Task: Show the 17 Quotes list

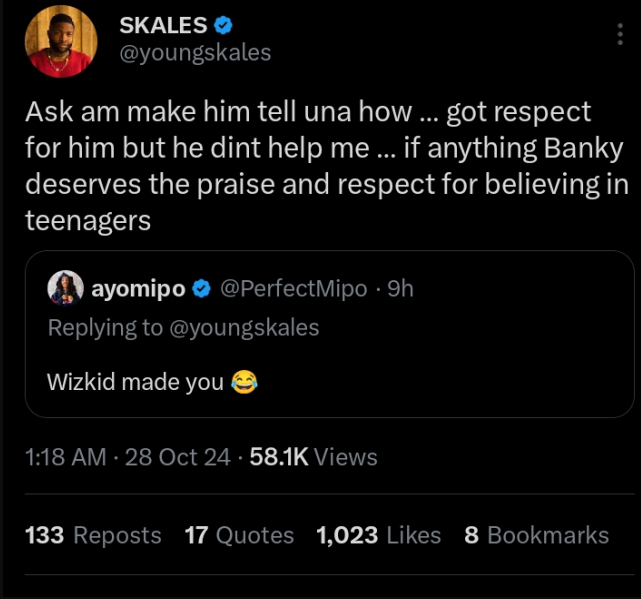Action: tap(239, 535)
